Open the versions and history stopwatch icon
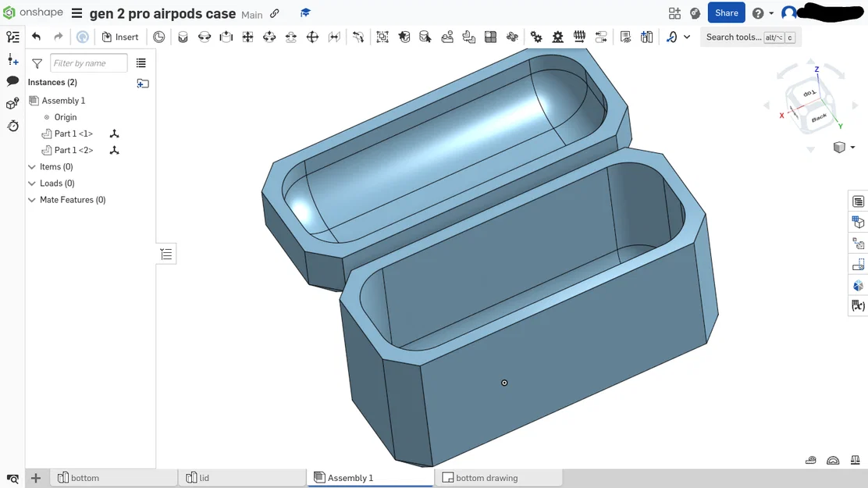868x488 pixels. click(12, 126)
